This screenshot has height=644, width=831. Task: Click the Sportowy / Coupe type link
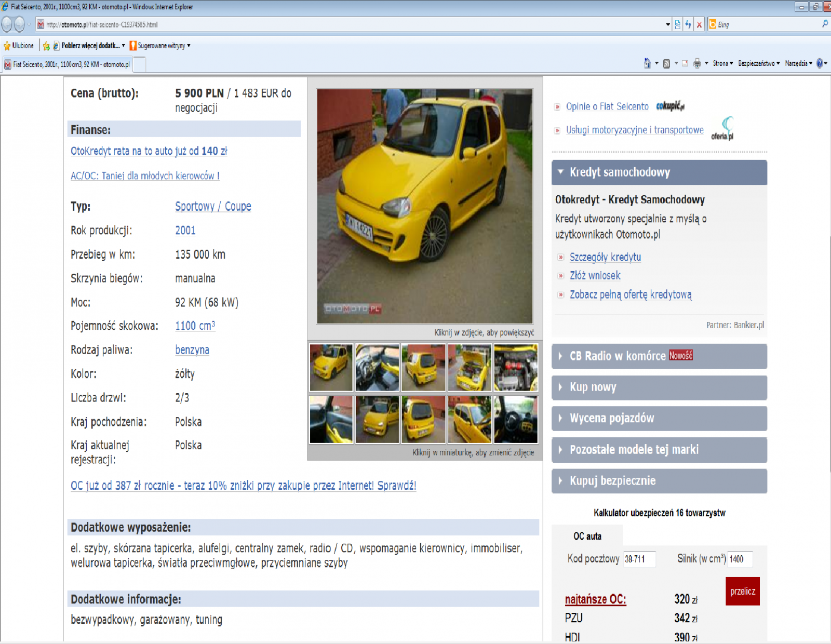(213, 206)
